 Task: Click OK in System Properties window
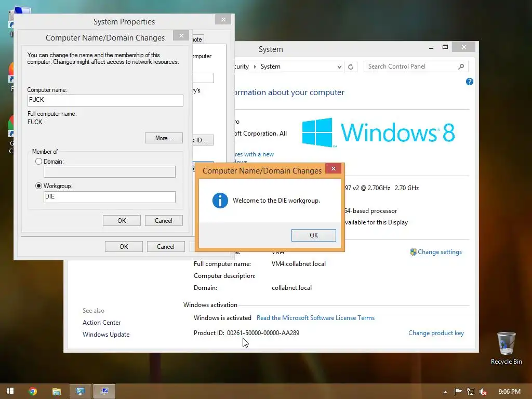124,247
